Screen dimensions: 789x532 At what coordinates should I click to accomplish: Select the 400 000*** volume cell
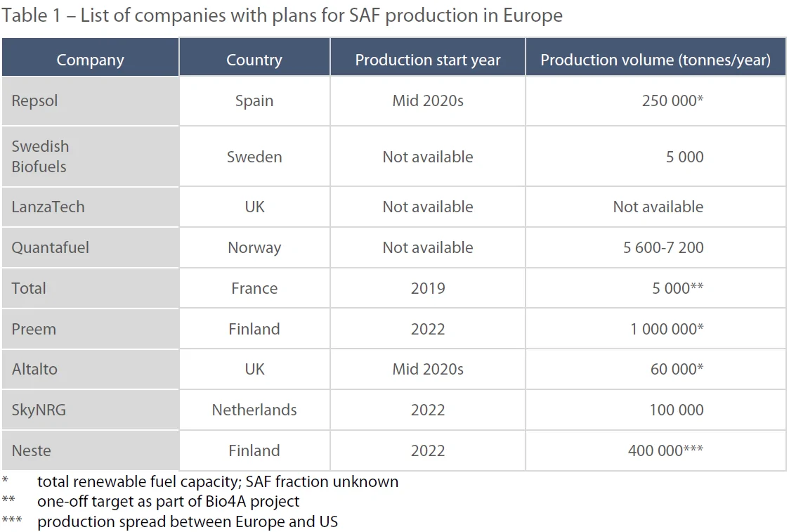pyautogui.click(x=665, y=450)
